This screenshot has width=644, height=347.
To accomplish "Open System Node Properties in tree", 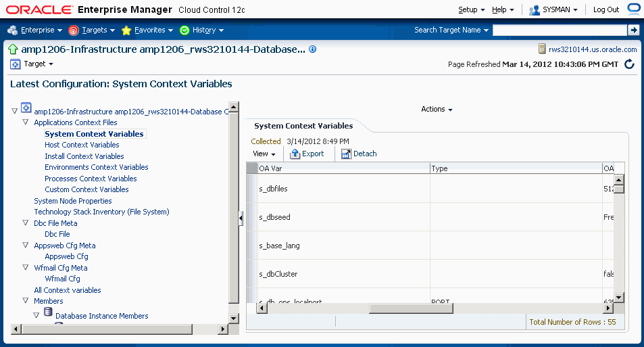I will [73, 201].
